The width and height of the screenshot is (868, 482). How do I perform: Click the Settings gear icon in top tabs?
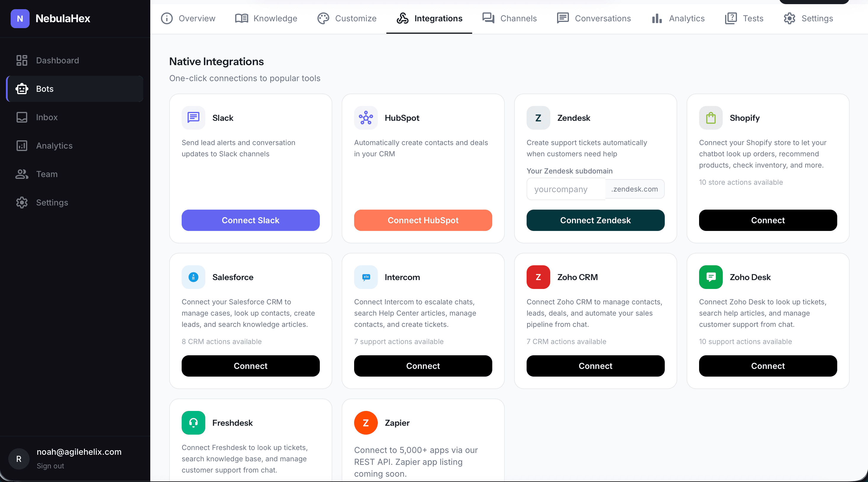pyautogui.click(x=790, y=18)
